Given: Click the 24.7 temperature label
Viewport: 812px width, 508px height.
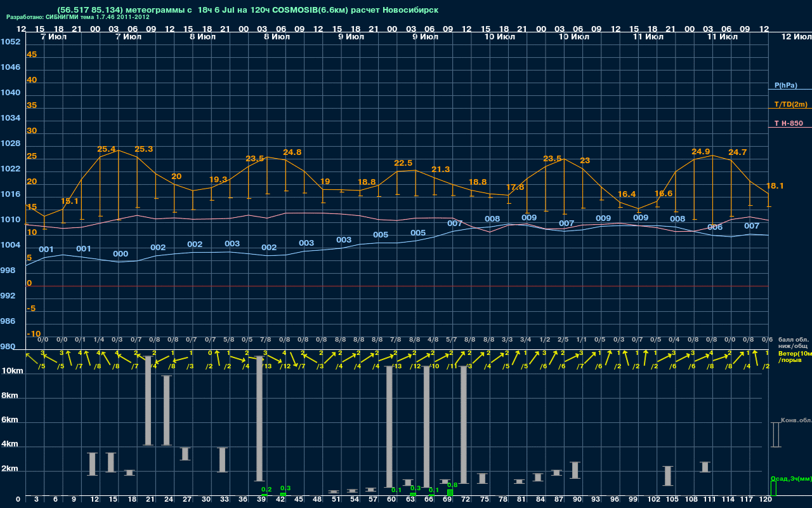Looking at the screenshot, I should pyautogui.click(x=738, y=152).
